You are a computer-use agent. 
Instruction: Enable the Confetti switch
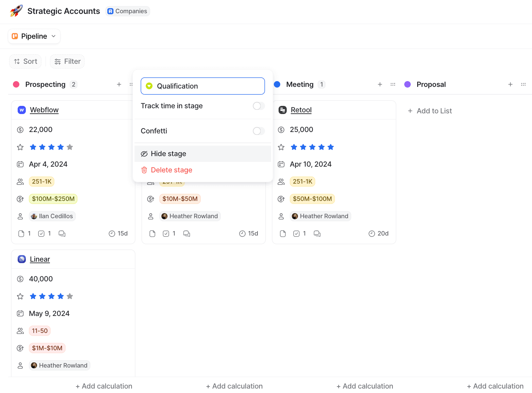click(x=259, y=131)
